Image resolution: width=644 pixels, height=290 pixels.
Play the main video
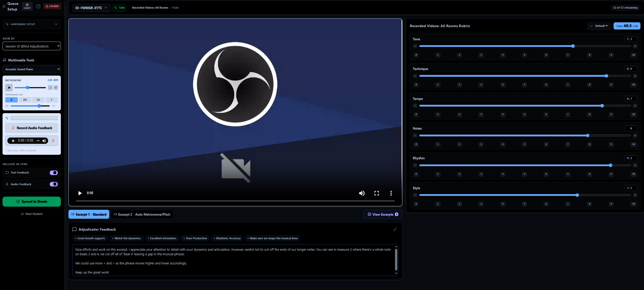point(80,193)
